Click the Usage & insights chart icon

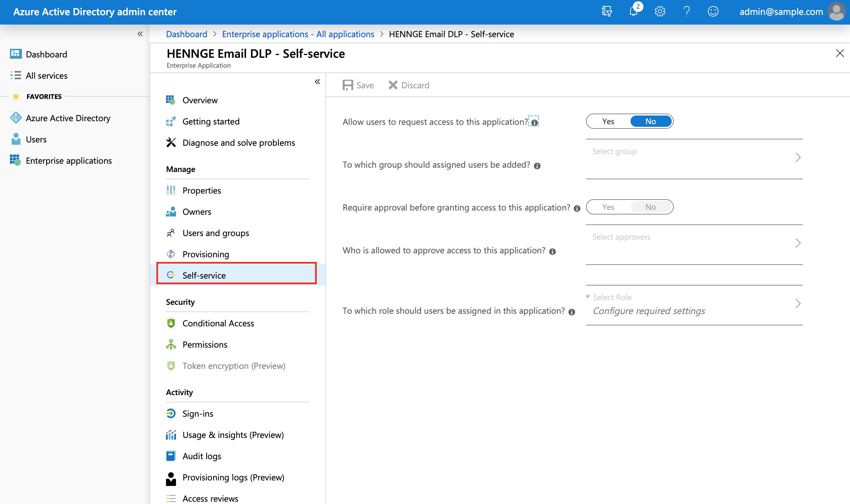(171, 434)
